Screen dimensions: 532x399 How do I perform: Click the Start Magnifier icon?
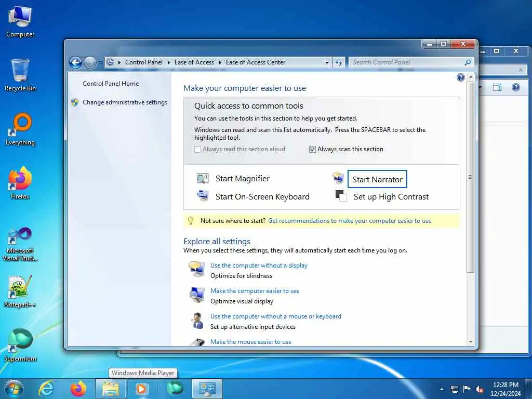point(203,178)
